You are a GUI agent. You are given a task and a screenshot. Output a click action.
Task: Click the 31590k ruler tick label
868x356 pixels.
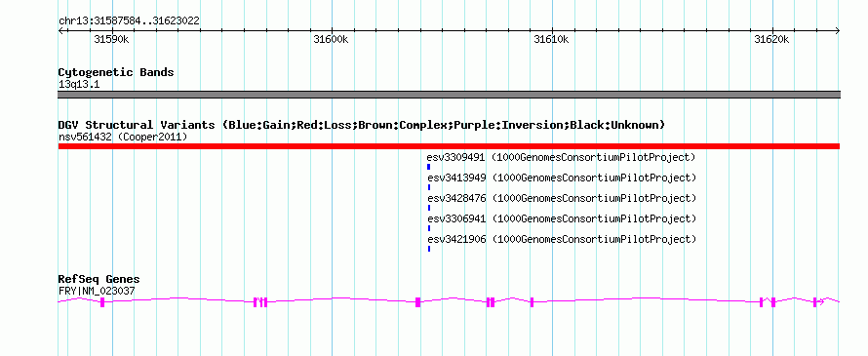pyautogui.click(x=111, y=39)
